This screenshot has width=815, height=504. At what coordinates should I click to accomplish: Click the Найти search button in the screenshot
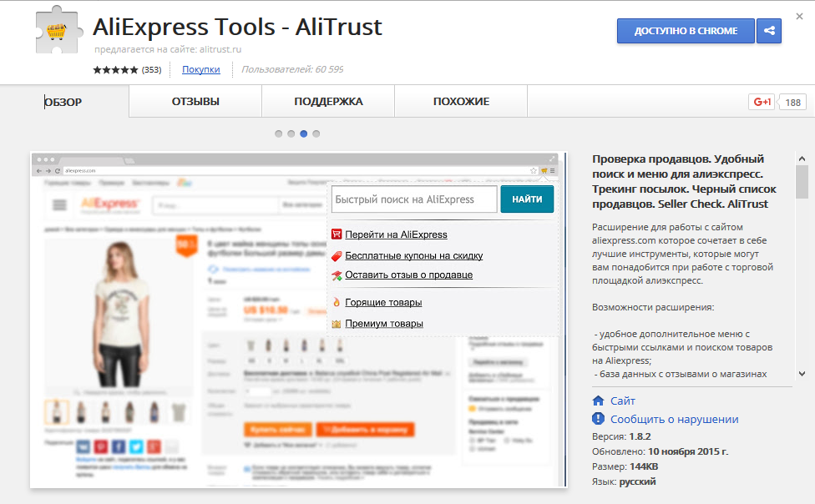pyautogui.click(x=527, y=199)
